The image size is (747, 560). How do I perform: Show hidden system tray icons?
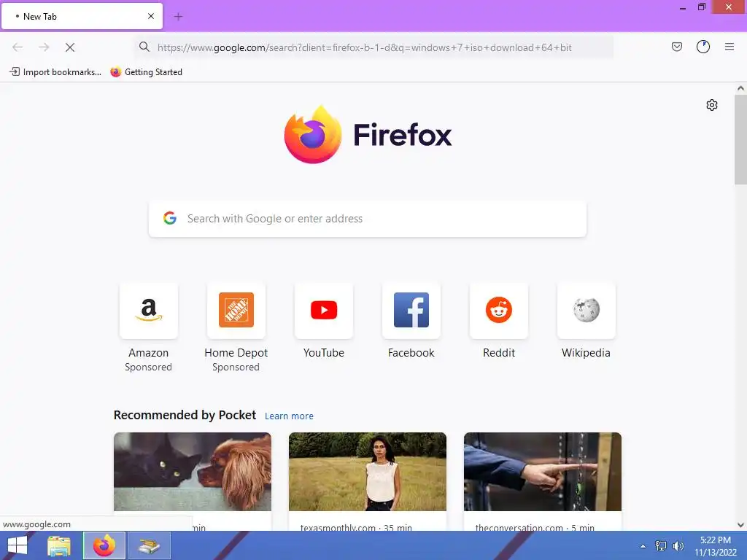[643, 546]
